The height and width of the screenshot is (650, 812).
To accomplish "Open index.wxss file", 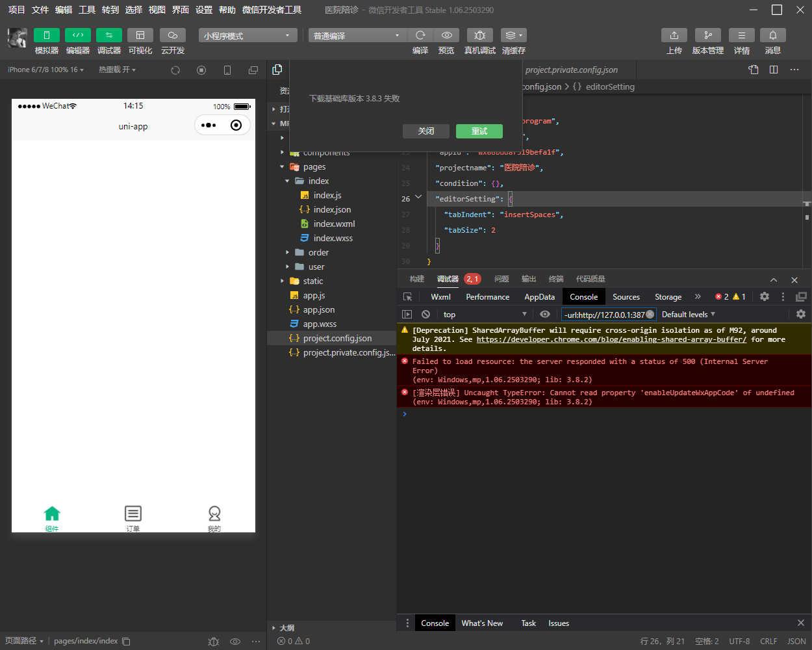I will tap(332, 239).
